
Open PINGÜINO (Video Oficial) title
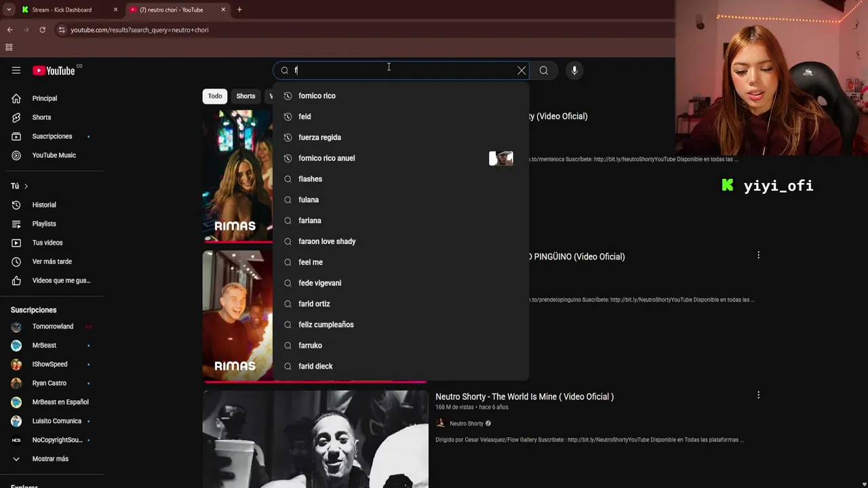point(577,257)
